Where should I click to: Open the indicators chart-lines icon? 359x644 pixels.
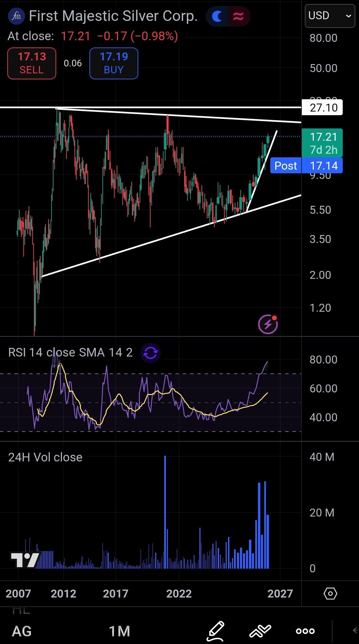[x=260, y=631]
